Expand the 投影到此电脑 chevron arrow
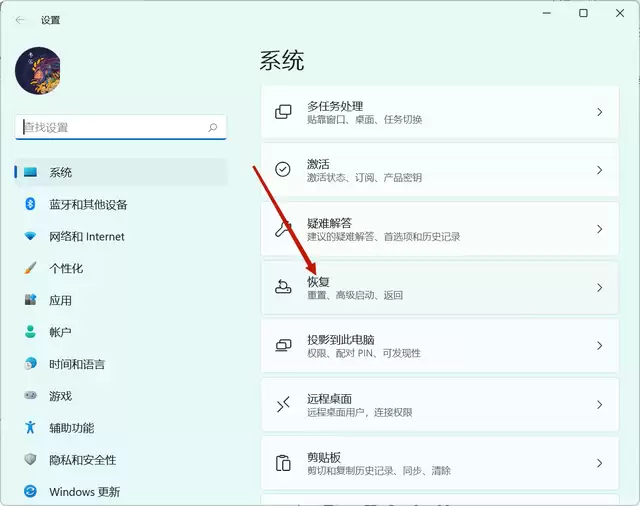Image resolution: width=640 pixels, height=506 pixels. point(599,346)
